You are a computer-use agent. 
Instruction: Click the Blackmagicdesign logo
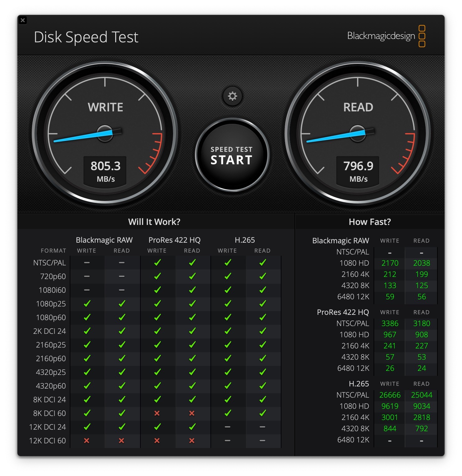(386, 36)
